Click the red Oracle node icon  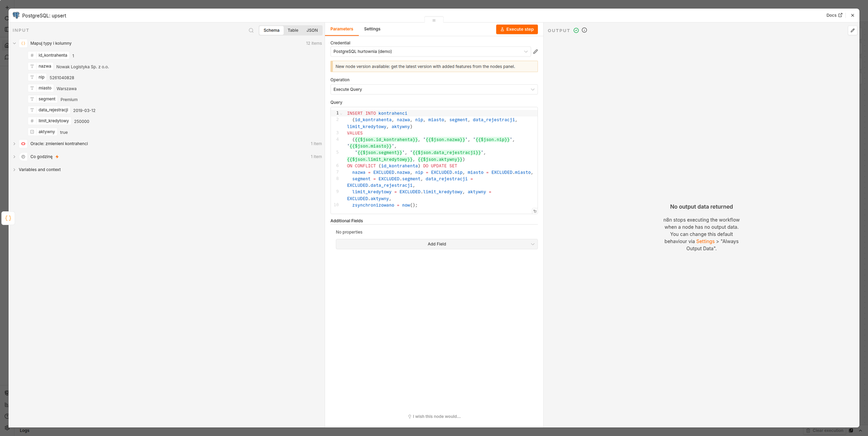pyautogui.click(x=23, y=144)
